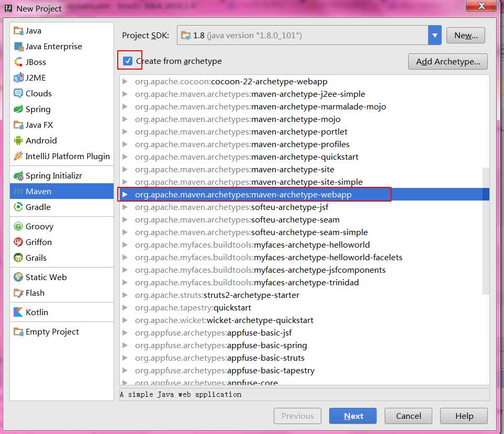This screenshot has height=434, width=504.
Task: Expand the maven-archetype-quickstart arrow
Action: pos(125,157)
